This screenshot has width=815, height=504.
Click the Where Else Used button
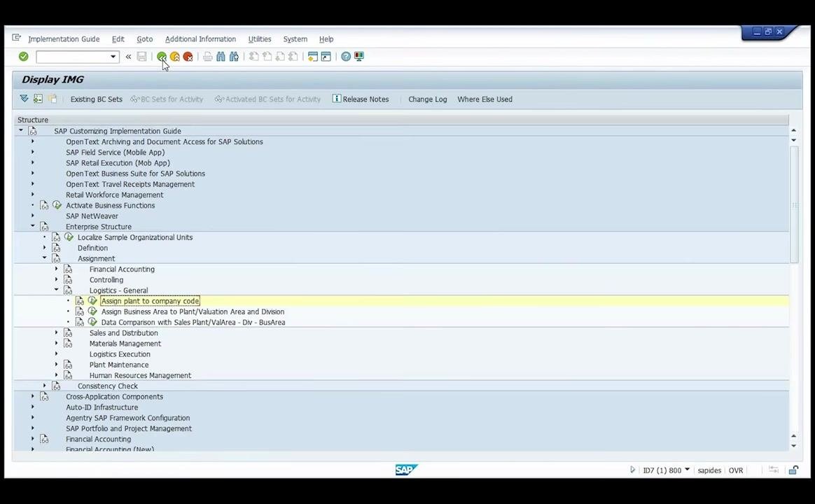(x=485, y=99)
